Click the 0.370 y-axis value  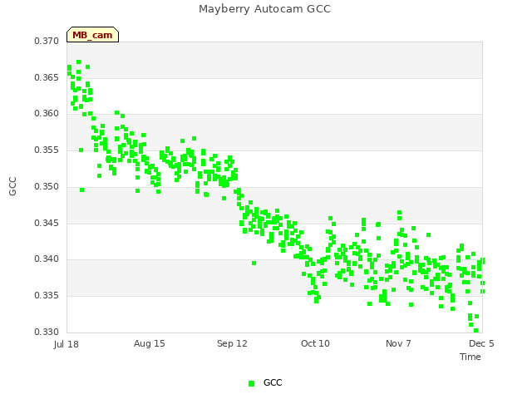(47, 41)
